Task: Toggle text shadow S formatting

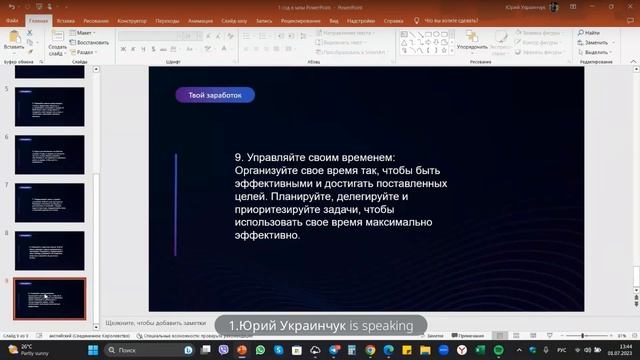Action: [153, 49]
